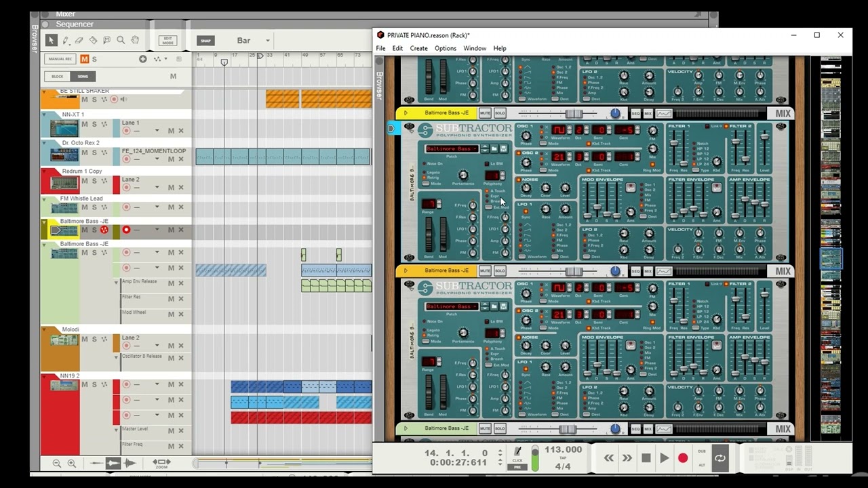This screenshot has height=488, width=868.
Task: Toggle the orange global Mute M button
Action: coord(85,59)
